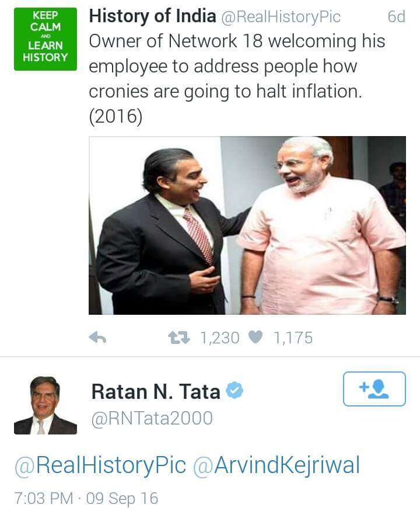Viewport: 420px width, 518px height.
Task: View the 1,175 likes count
Action: coord(293,338)
